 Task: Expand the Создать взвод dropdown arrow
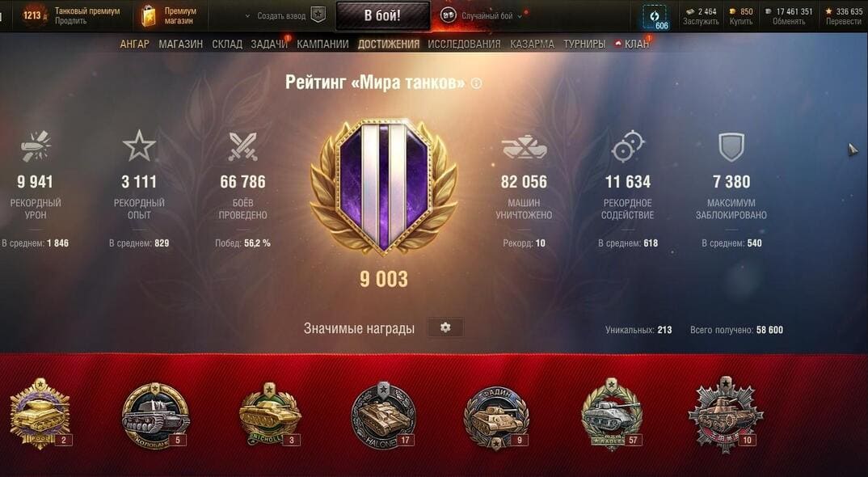coord(247,16)
